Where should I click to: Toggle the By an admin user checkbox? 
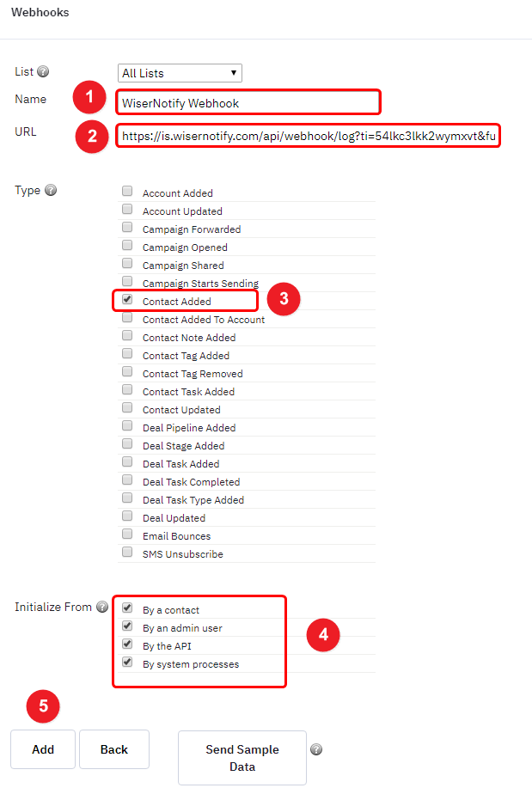[x=127, y=626]
